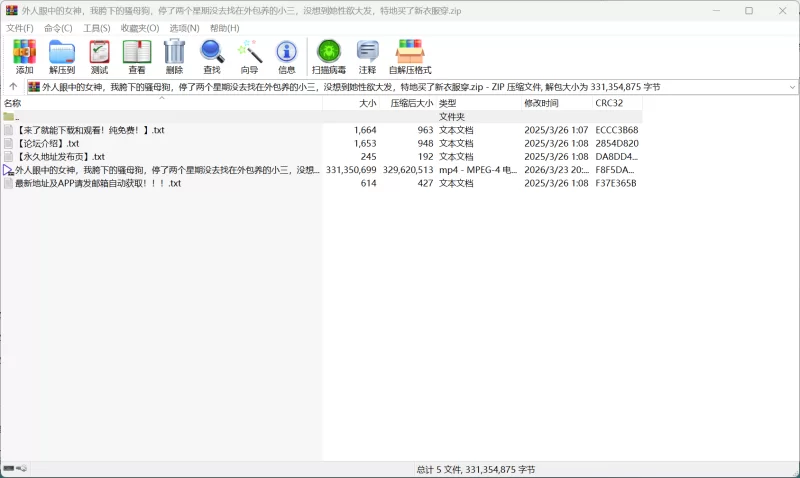Screen dimensions: 800x478
Task: Open the 选项(N) menu
Action: 184,28
